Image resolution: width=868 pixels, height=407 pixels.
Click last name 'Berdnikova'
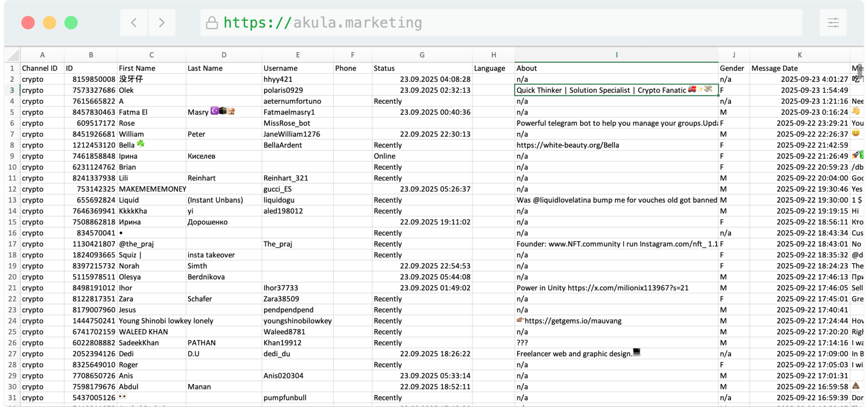pos(224,277)
